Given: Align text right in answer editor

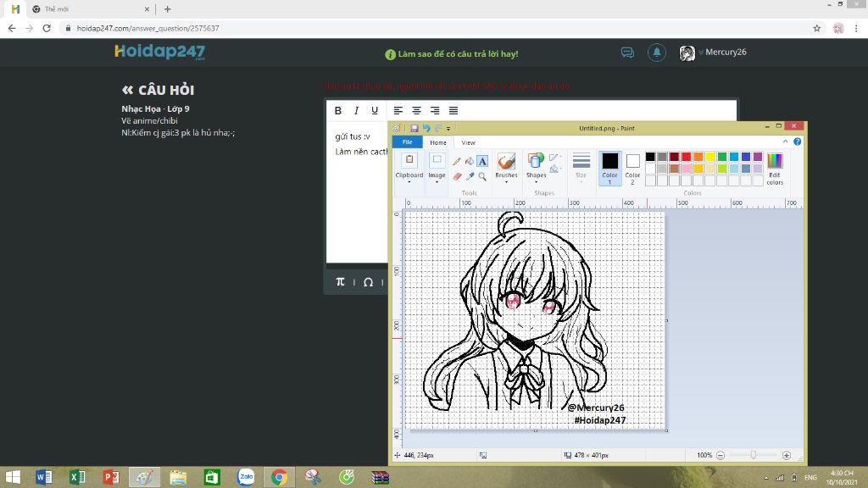Looking at the screenshot, I should tap(435, 111).
